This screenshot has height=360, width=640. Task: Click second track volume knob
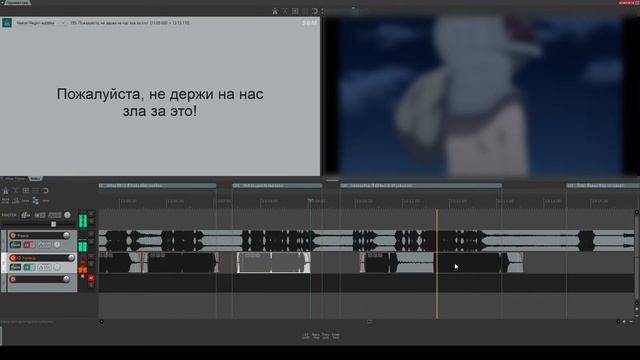71,258
